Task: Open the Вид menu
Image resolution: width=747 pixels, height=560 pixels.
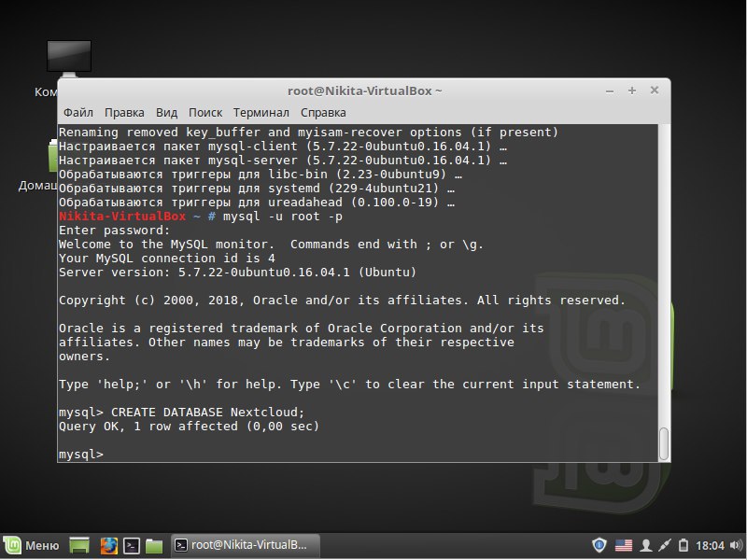Action: (x=167, y=113)
